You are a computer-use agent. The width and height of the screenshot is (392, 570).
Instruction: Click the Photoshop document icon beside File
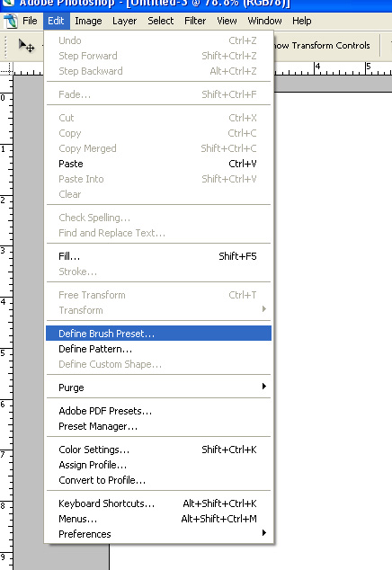click(x=11, y=21)
